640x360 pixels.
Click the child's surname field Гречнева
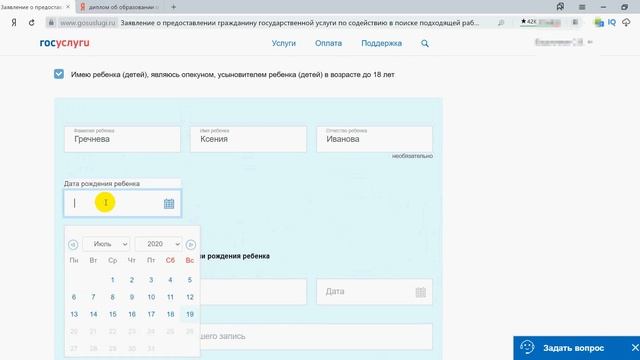[122, 139]
